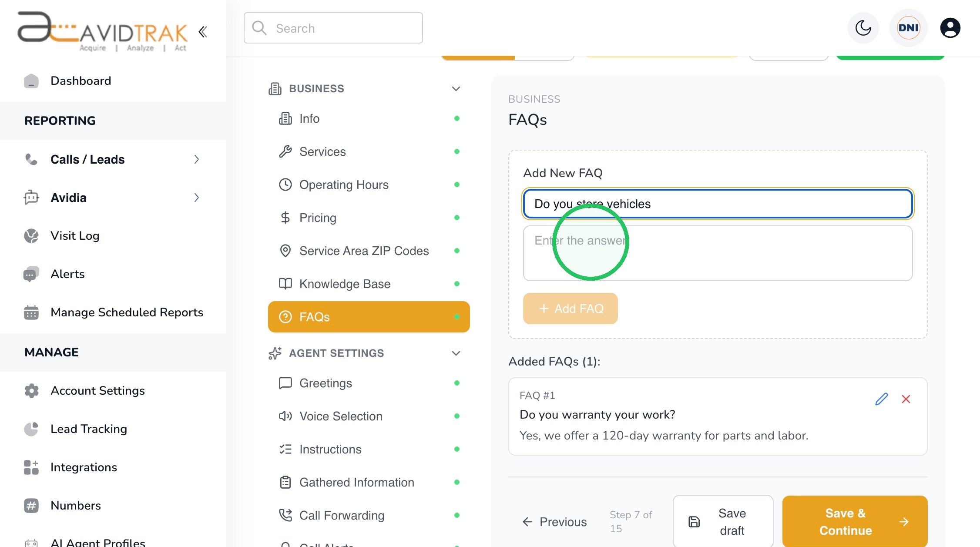Open the DNI badge
The width and height of the screenshot is (980, 547).
point(908,28)
